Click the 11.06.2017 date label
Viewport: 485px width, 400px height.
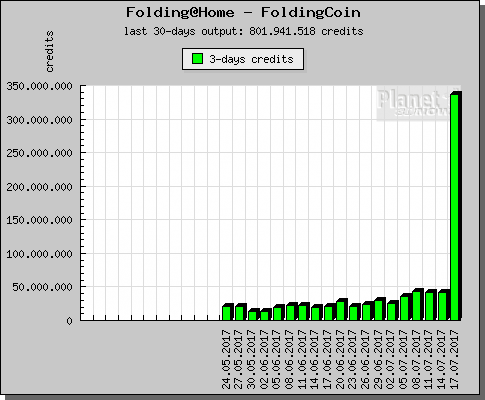[302, 359]
